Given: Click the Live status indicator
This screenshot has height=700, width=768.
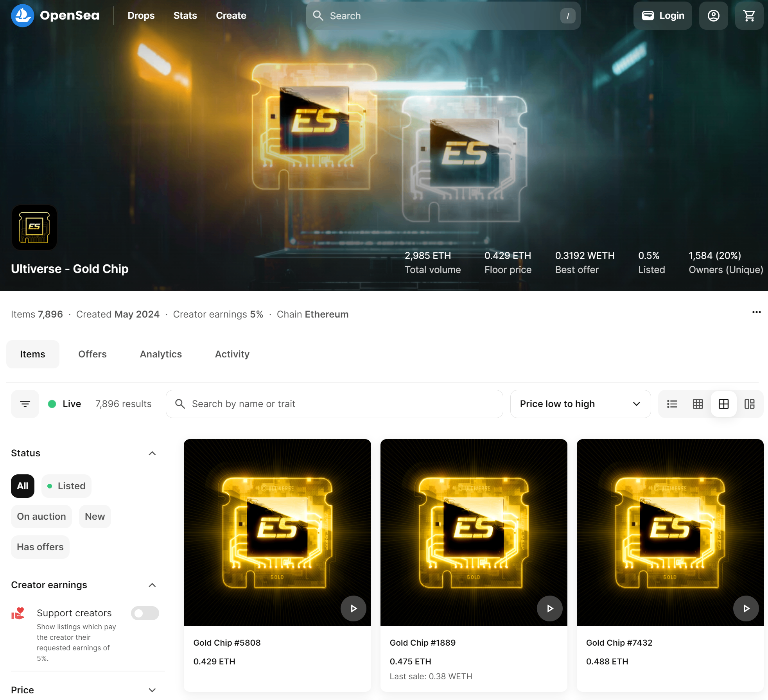Looking at the screenshot, I should pos(65,404).
